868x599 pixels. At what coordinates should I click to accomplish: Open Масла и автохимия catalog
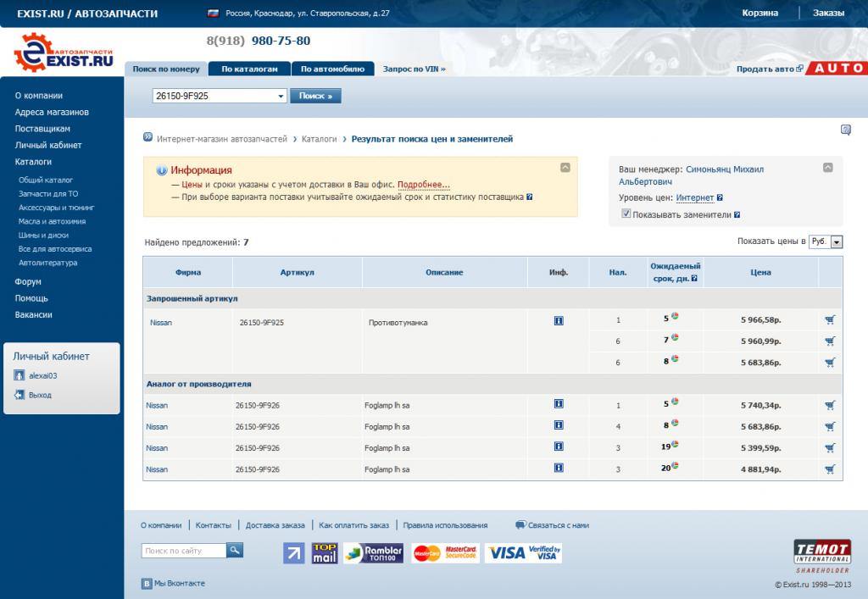[52, 221]
